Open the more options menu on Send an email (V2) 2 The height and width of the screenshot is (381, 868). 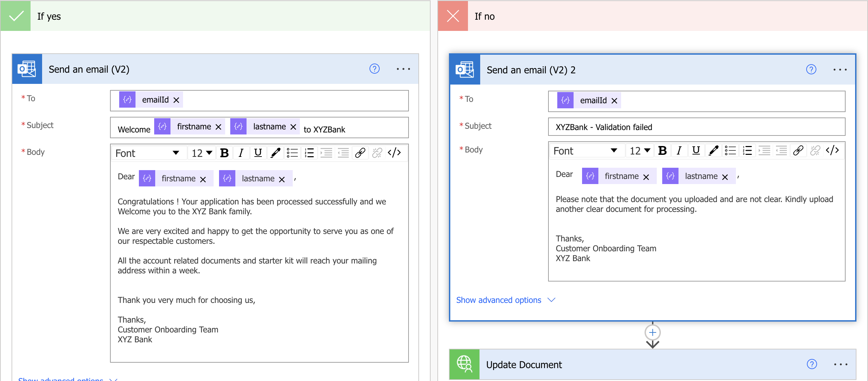pyautogui.click(x=840, y=69)
